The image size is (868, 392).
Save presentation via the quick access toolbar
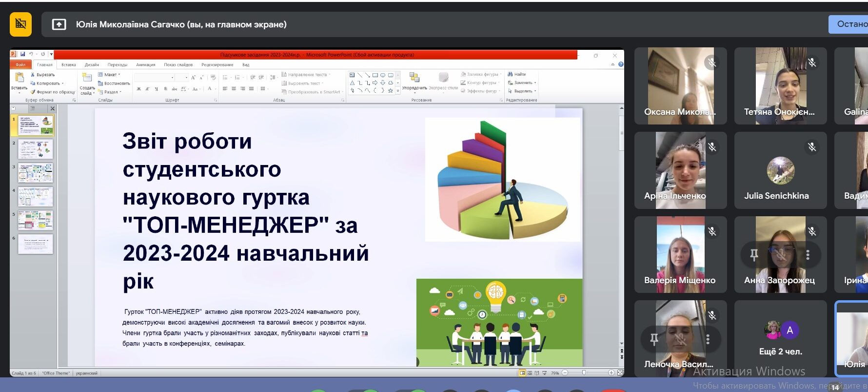coord(22,54)
